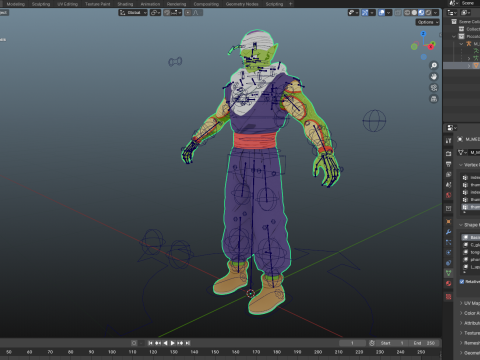
Task: Open the snapping options dropdown
Action: point(176,13)
